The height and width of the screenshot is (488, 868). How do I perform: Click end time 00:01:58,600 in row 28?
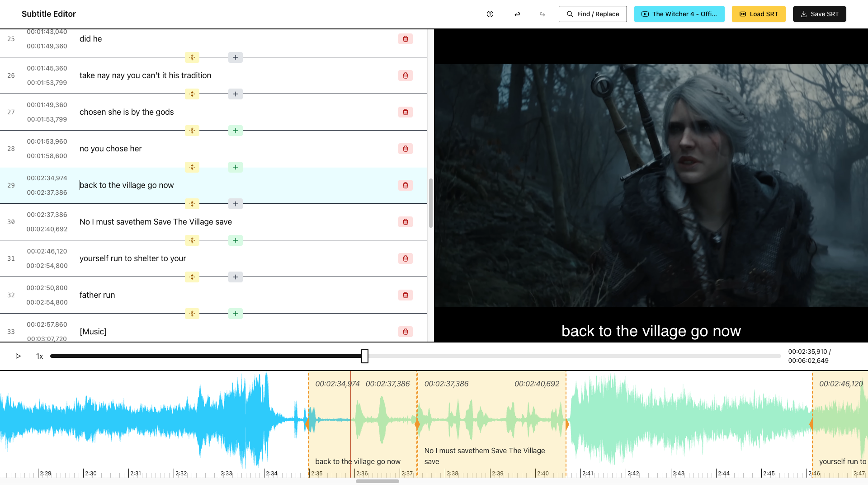click(x=47, y=156)
